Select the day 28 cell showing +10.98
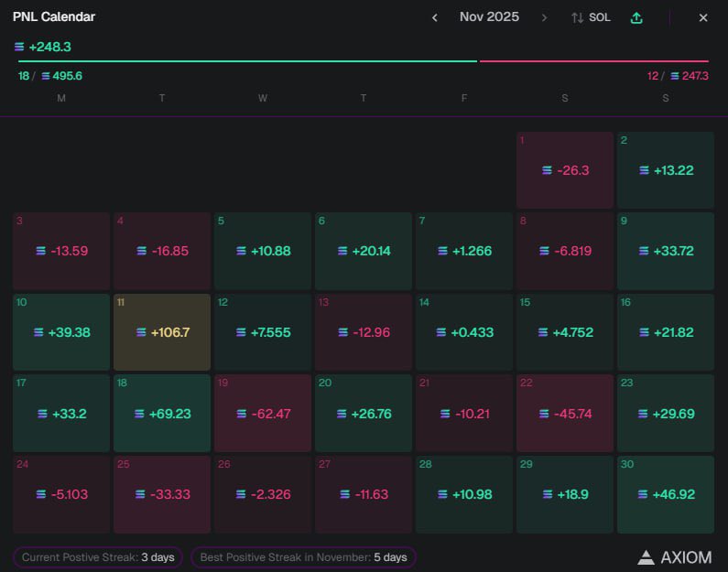728x572 pixels. (x=464, y=494)
